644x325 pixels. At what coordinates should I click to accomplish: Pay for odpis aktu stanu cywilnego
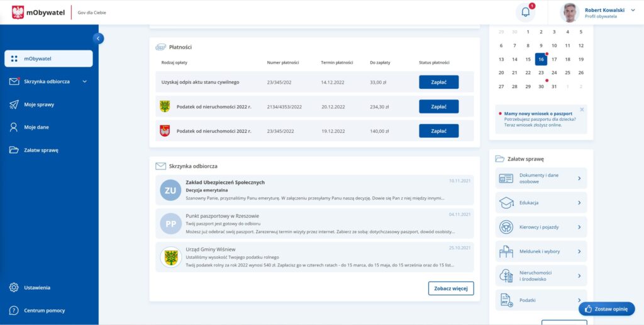[x=438, y=82]
